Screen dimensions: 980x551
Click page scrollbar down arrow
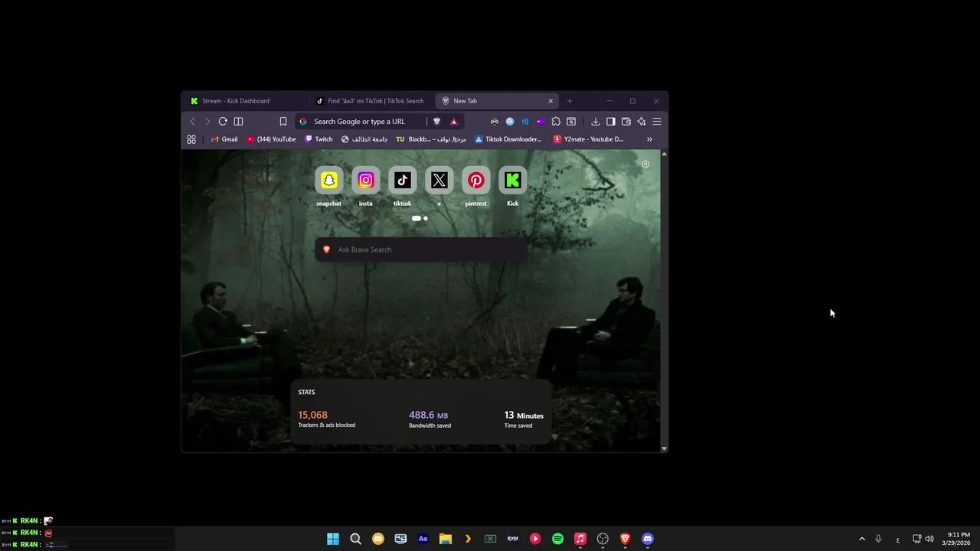[x=664, y=448]
